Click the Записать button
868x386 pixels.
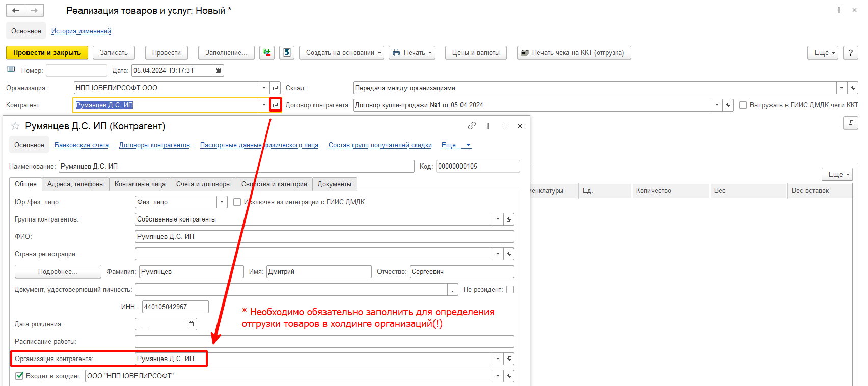114,52
